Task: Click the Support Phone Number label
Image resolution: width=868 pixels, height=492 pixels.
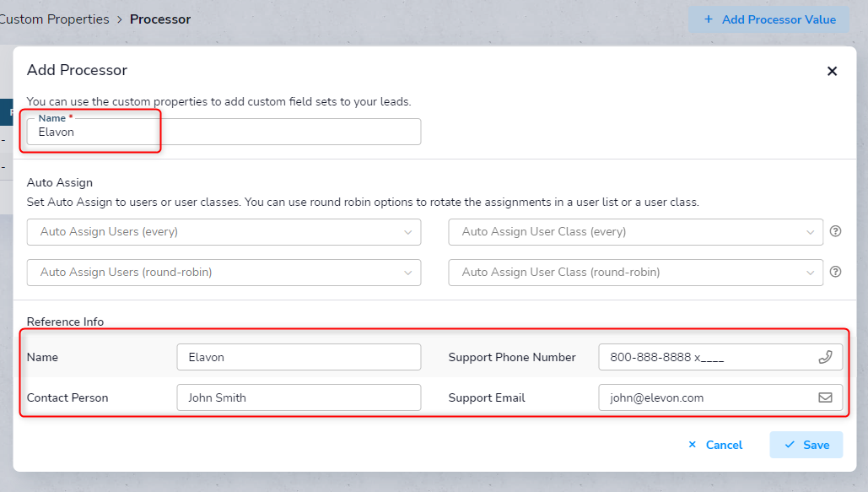Action: point(512,357)
